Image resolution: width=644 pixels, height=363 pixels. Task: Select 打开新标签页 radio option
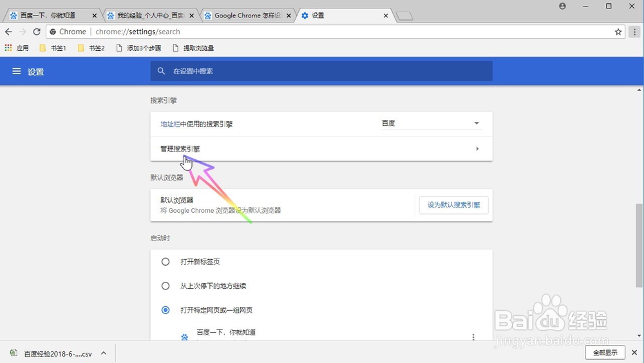coord(166,262)
